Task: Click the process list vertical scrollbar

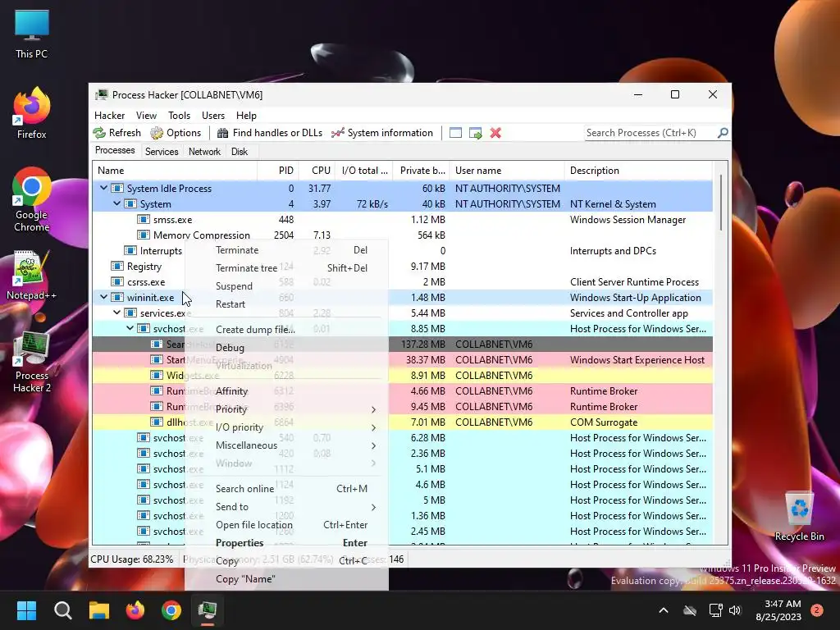Action: click(x=720, y=203)
